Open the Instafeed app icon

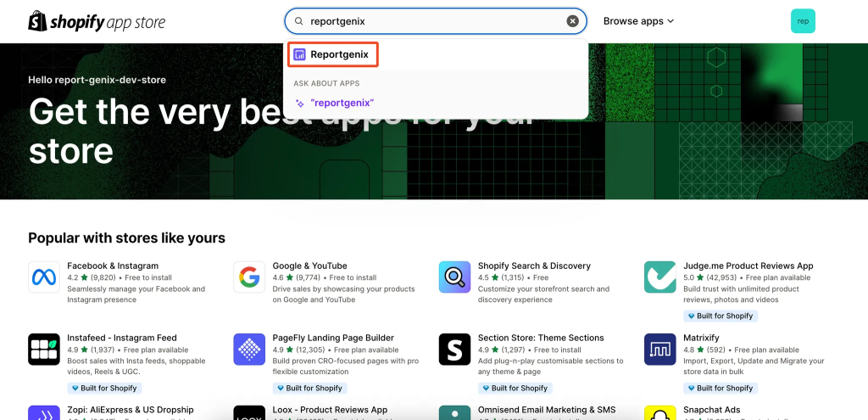point(44,349)
